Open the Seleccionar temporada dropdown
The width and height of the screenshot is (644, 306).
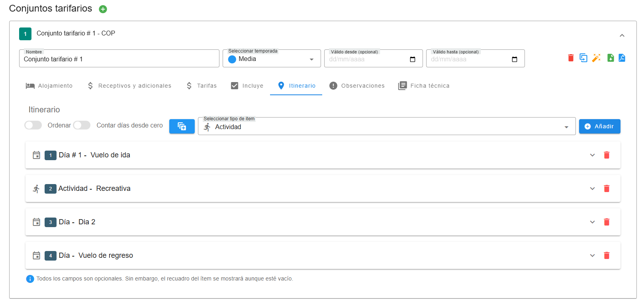272,59
